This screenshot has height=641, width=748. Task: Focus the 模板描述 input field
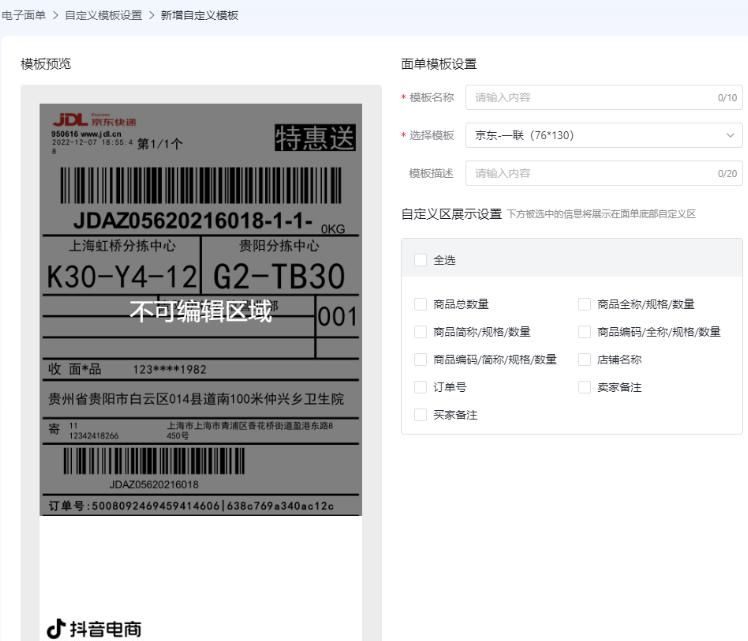(603, 173)
